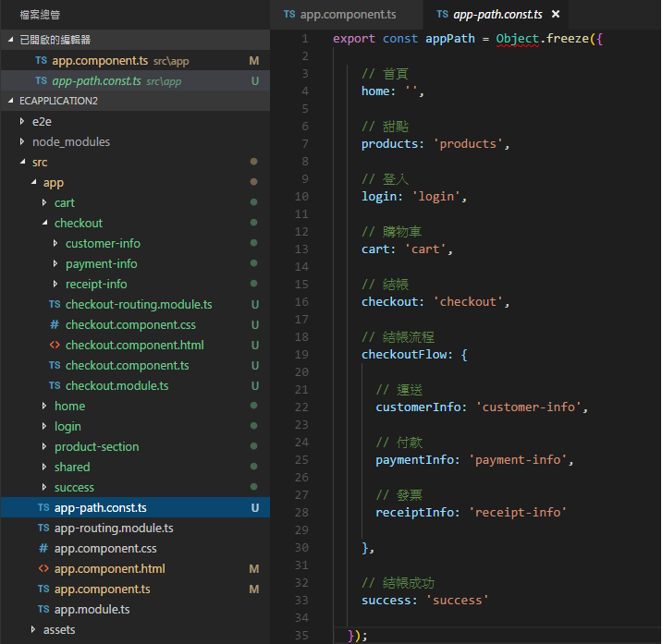Click HTML icon beside checkout.component.html
Screen dimensions: 662x644
pyautogui.click(x=55, y=345)
